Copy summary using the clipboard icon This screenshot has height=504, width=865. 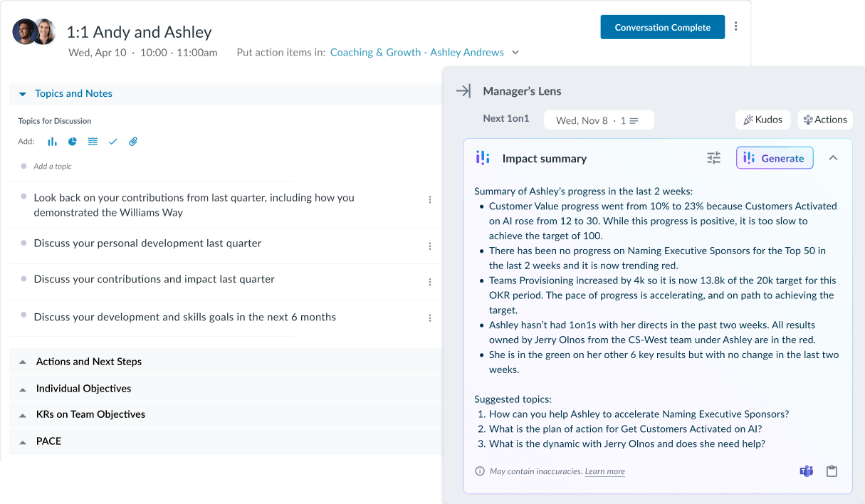pos(832,471)
